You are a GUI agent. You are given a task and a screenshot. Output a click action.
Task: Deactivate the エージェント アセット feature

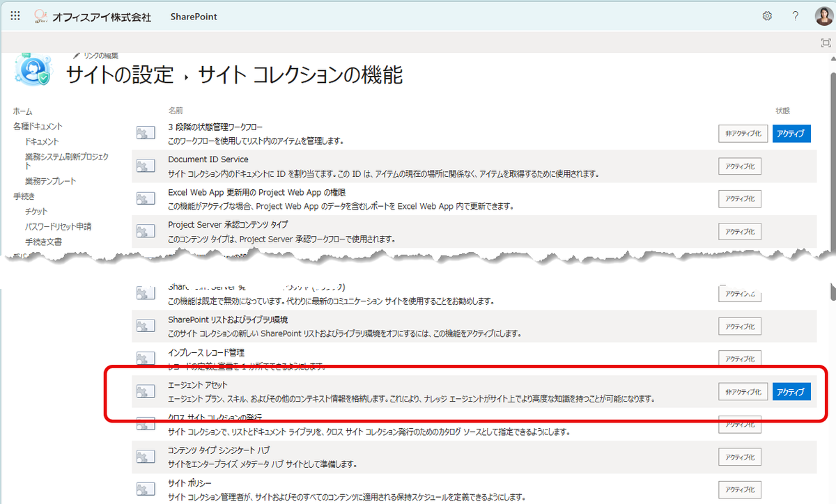click(x=743, y=392)
